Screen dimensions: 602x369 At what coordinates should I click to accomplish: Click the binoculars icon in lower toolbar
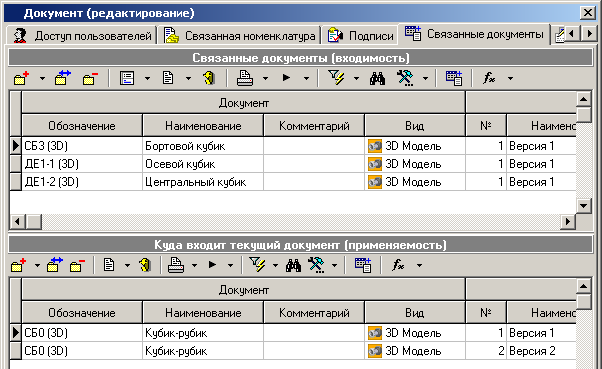[x=293, y=265]
